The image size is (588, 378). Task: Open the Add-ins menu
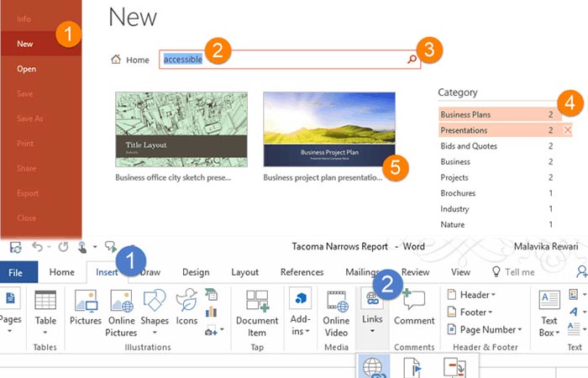point(301,312)
